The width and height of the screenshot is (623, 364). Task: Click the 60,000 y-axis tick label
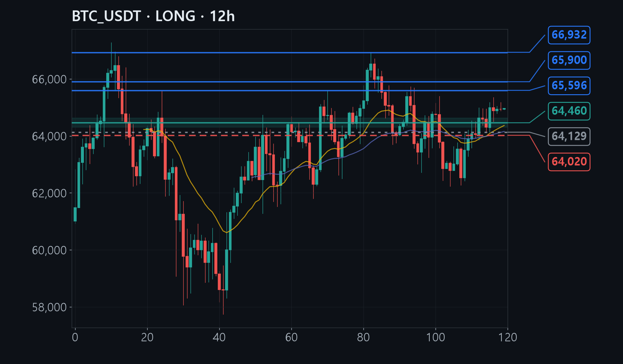(x=49, y=250)
